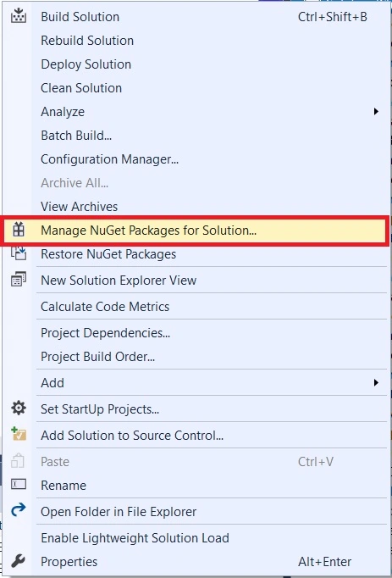
Task: Select Calculate Code Metrics
Action: point(105,307)
